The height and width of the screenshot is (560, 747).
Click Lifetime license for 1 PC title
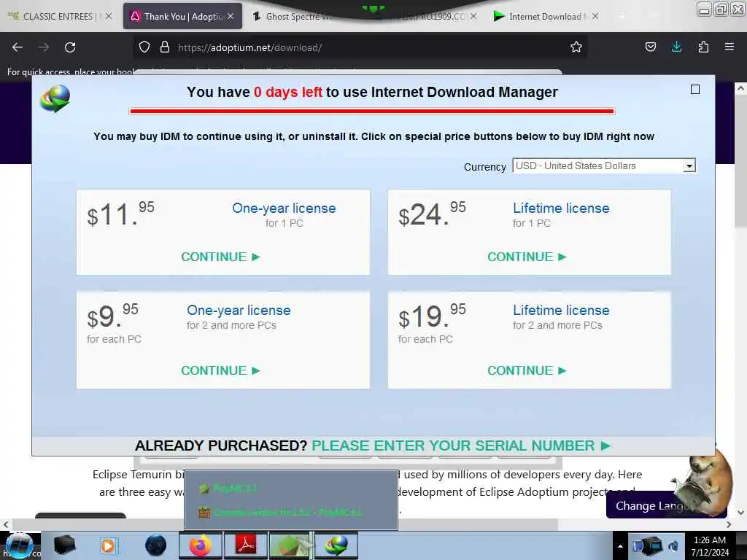pos(561,209)
